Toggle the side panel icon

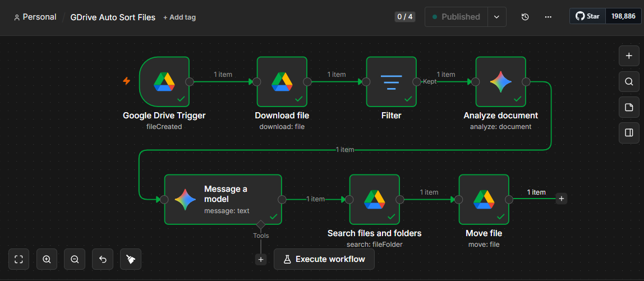(x=629, y=133)
